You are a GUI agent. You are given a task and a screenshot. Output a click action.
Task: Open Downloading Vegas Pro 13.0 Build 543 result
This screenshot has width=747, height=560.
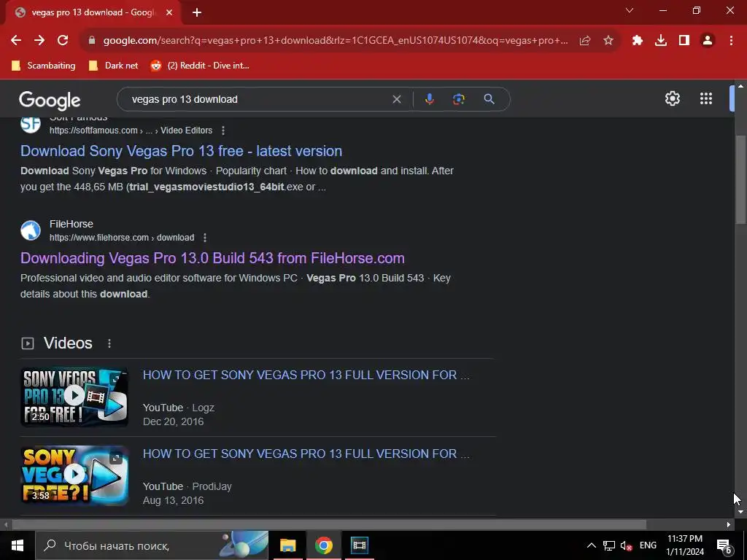click(212, 258)
